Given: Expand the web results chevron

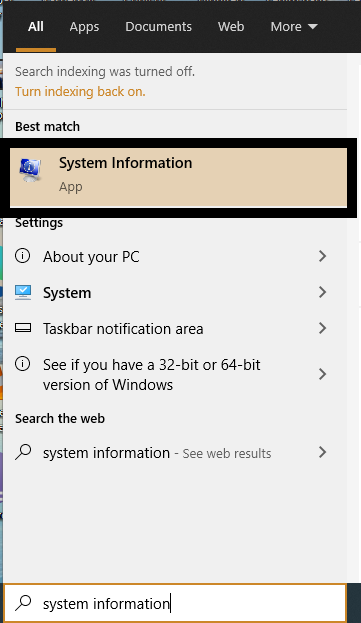Looking at the screenshot, I should coord(322,452).
